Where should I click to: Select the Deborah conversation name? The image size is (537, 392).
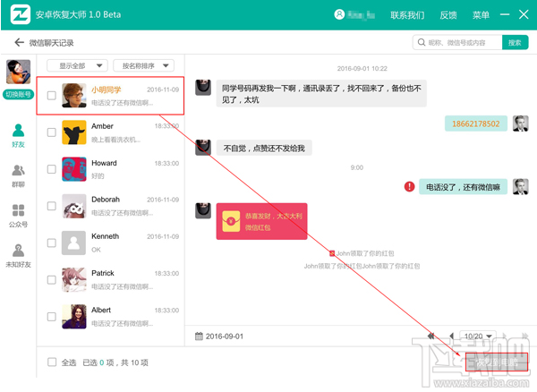(x=106, y=200)
